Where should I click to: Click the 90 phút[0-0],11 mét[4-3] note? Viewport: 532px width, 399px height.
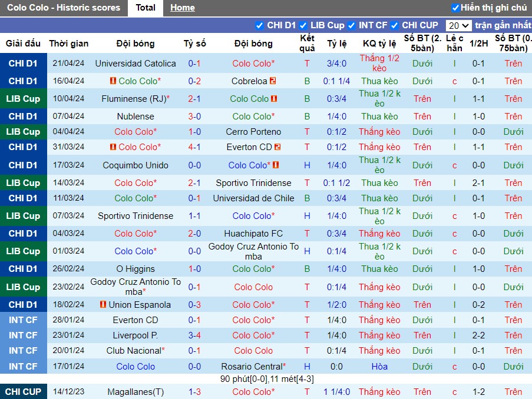(267, 379)
